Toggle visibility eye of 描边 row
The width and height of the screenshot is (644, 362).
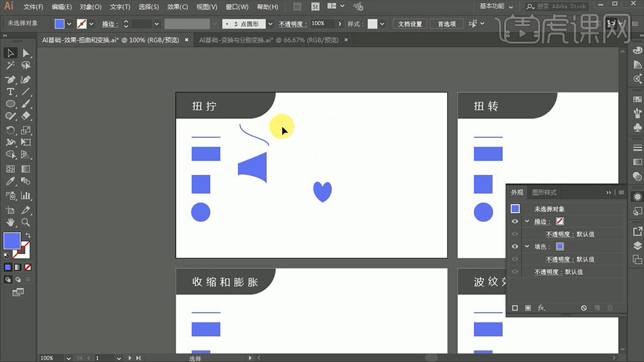click(515, 222)
